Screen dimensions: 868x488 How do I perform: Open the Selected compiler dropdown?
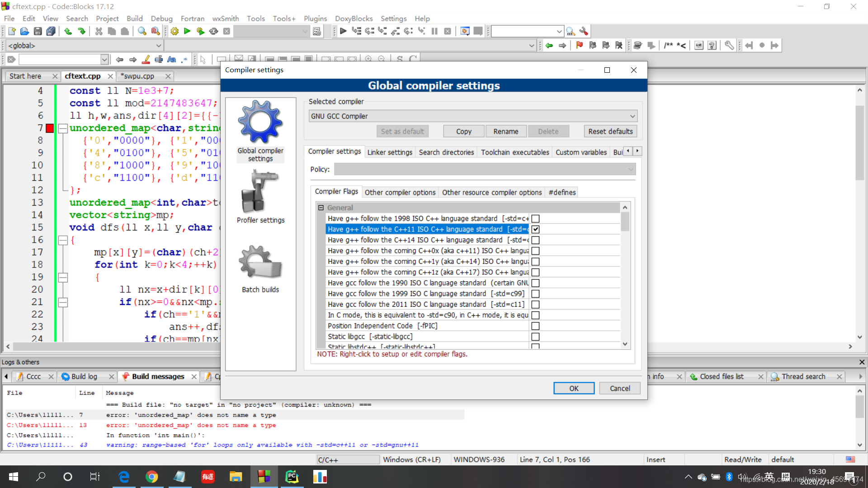tap(473, 116)
